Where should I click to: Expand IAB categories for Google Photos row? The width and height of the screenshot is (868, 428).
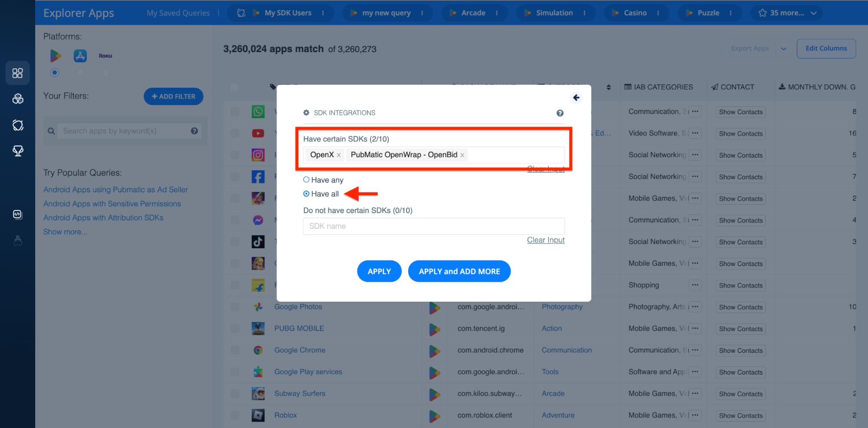coord(695,307)
